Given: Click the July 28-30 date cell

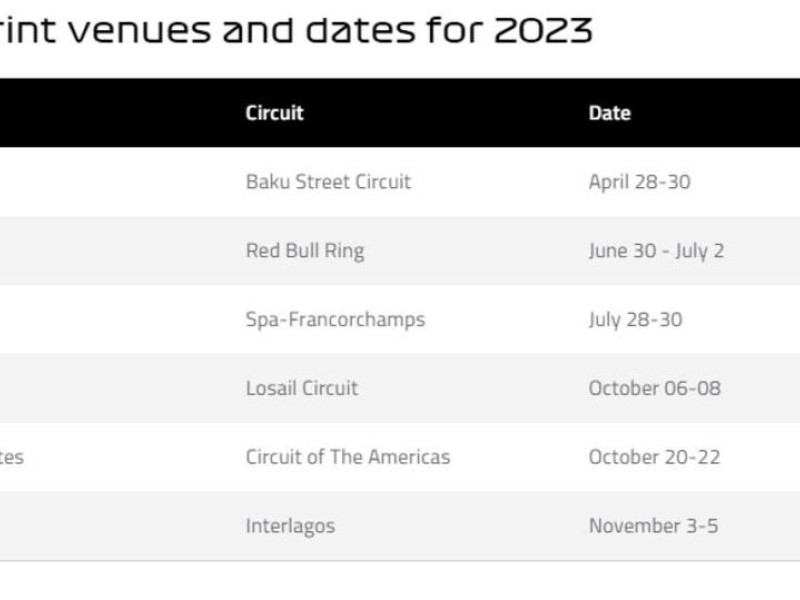Looking at the screenshot, I should (635, 319).
